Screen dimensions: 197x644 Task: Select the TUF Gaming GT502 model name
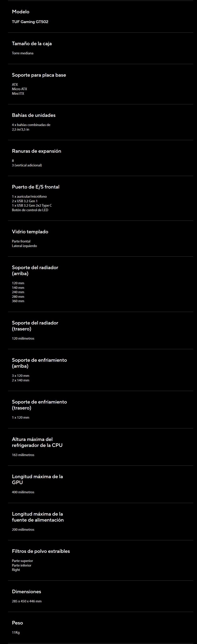coord(30,22)
